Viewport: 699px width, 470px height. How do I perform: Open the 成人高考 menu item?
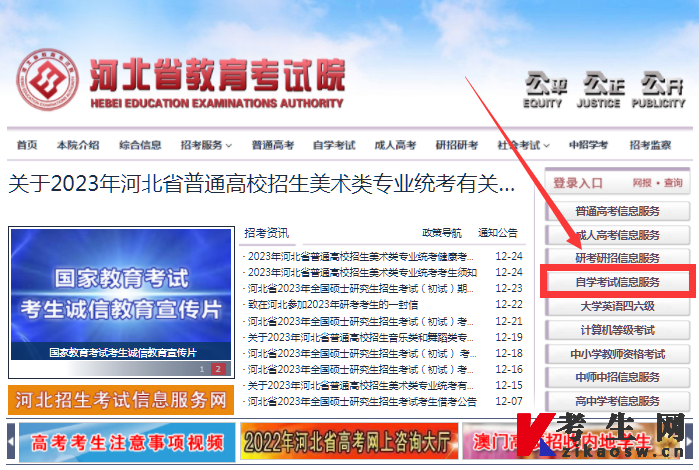coord(395,145)
